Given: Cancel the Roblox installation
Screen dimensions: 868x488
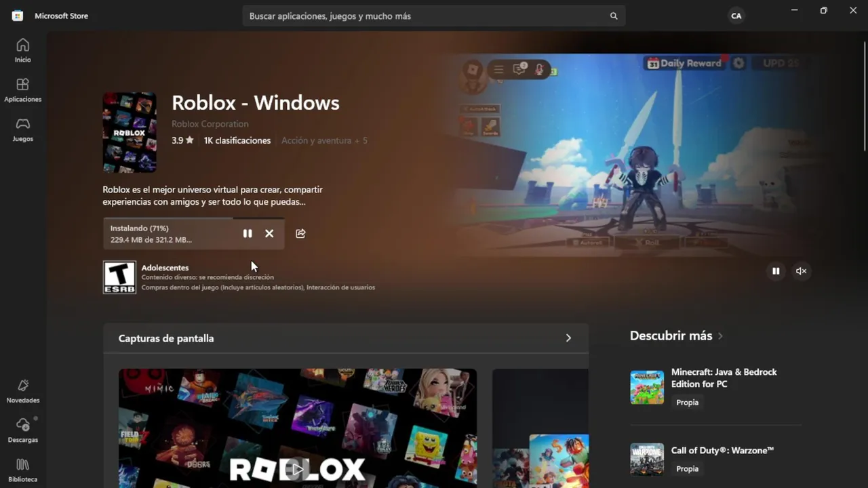Looking at the screenshot, I should click(269, 233).
